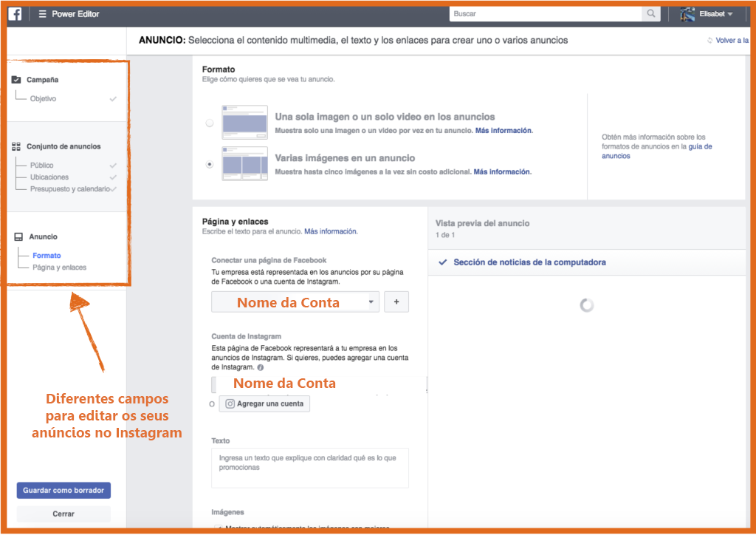Click the Campaña folder icon in sidebar
756x535 pixels.
coord(16,80)
